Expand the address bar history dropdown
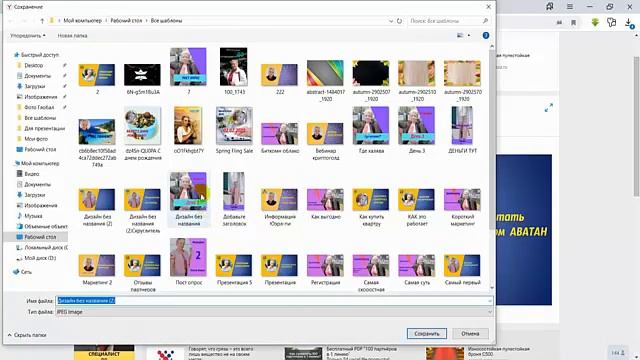The height and width of the screenshot is (360, 640). (391, 21)
